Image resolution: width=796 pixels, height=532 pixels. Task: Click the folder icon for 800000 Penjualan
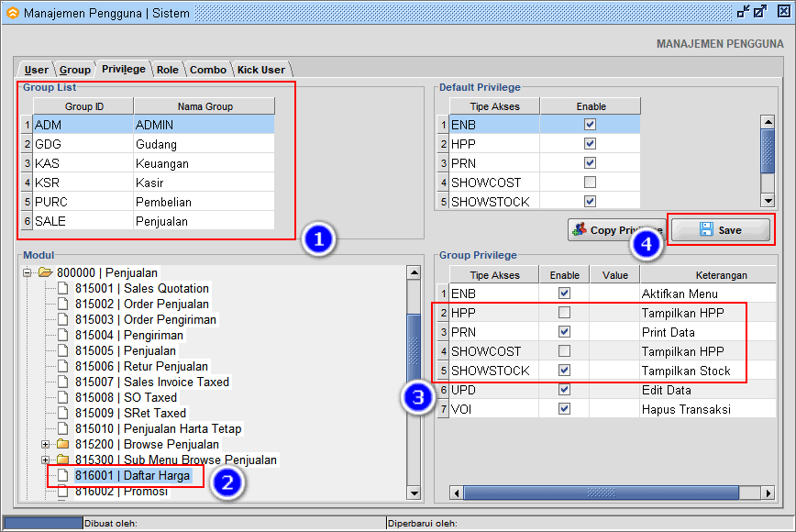[x=46, y=272]
